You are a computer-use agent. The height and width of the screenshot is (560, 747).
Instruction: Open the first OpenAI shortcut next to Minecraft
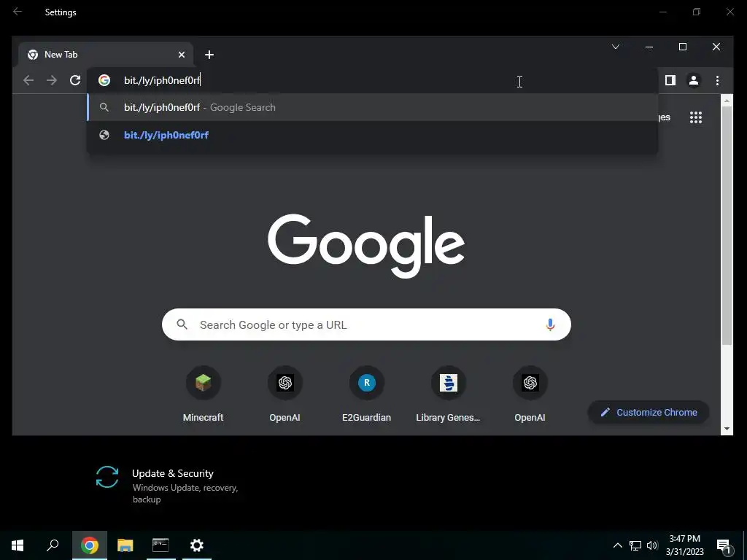pos(285,394)
